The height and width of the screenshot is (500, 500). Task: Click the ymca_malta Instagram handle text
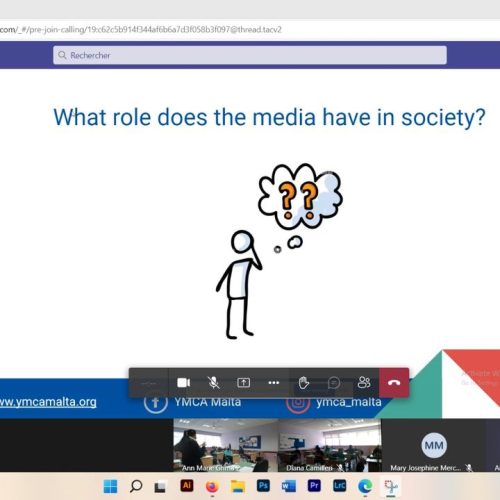coord(349,402)
